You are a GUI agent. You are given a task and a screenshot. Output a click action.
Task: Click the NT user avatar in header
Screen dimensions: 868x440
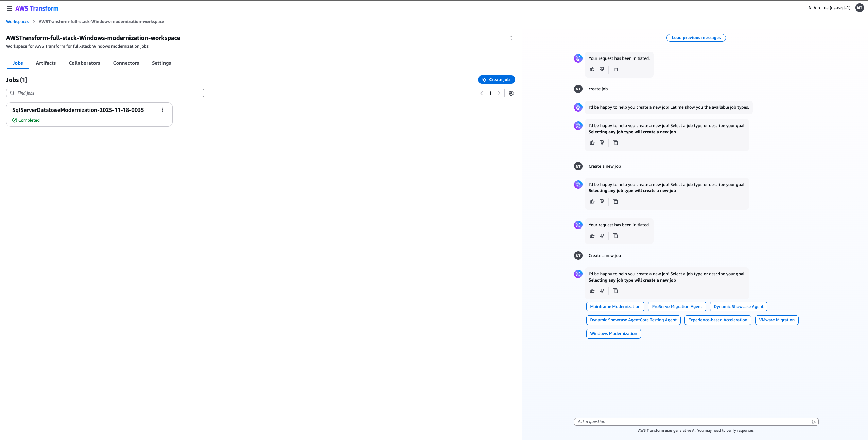860,8
